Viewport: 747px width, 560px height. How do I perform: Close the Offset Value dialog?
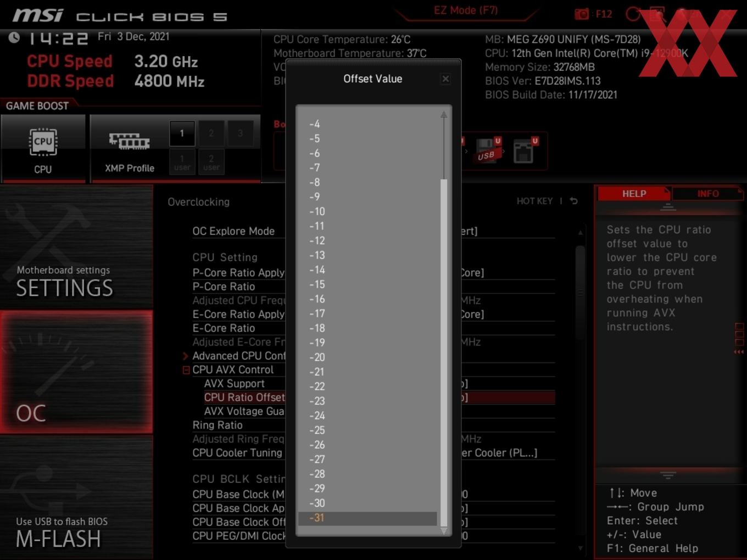pyautogui.click(x=445, y=79)
